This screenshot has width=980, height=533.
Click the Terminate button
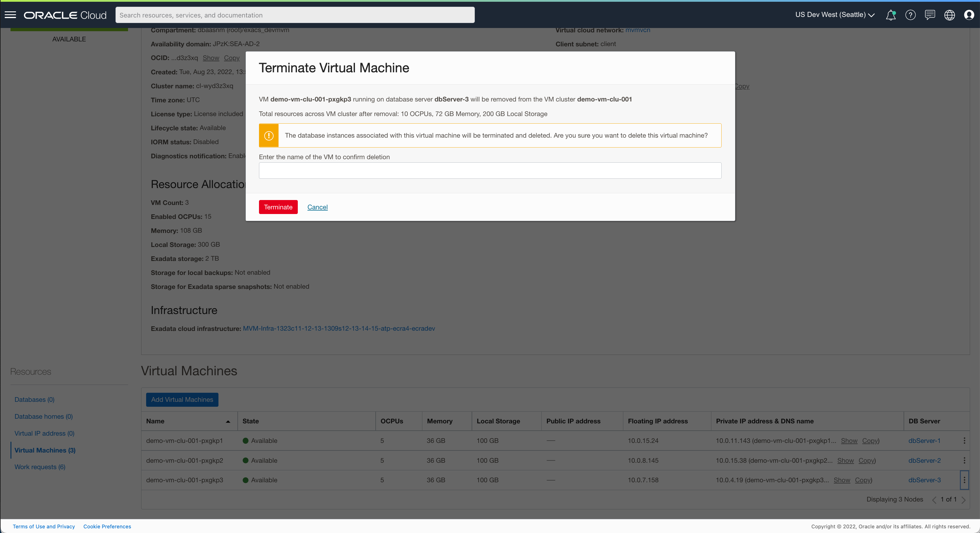(278, 207)
